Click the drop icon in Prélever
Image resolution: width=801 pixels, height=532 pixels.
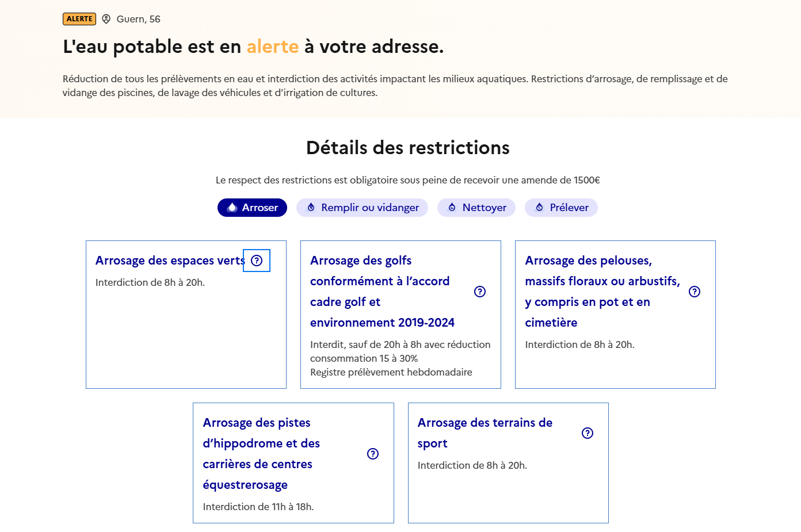tap(539, 208)
